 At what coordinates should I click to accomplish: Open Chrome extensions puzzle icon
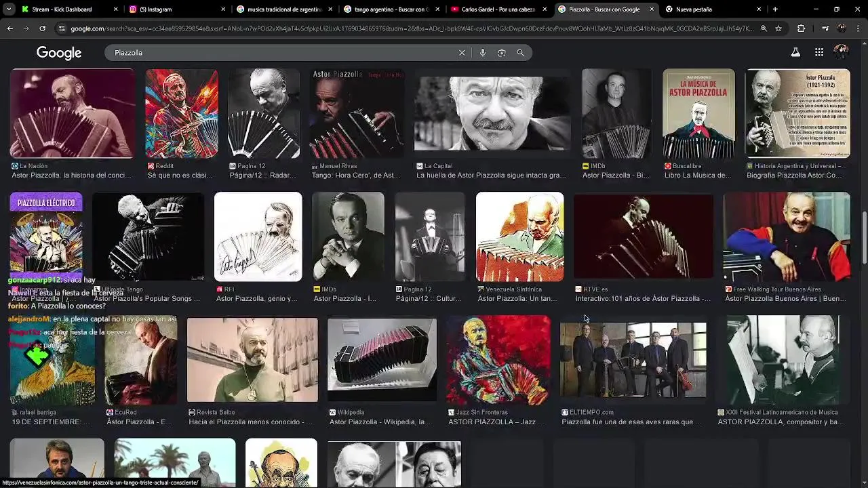tap(801, 28)
